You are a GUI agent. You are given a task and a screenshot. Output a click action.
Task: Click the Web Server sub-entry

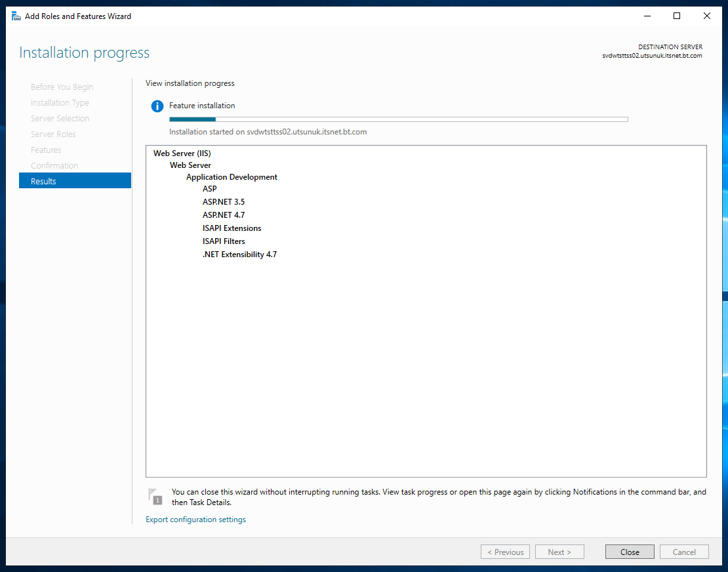(x=190, y=165)
